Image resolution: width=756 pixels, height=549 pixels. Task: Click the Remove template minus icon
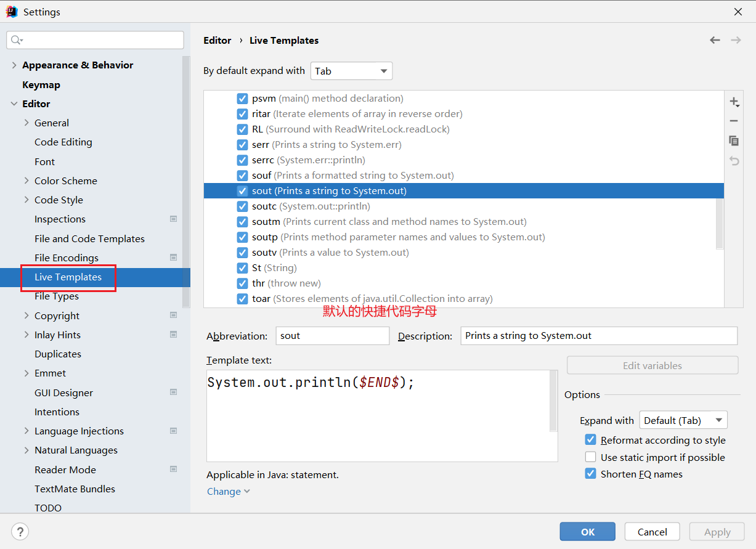click(x=733, y=121)
